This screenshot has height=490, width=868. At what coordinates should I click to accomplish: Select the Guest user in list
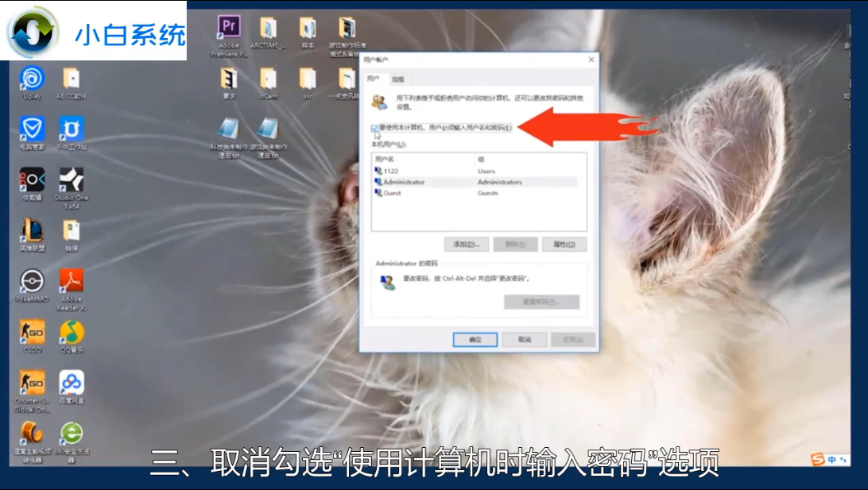click(x=392, y=193)
